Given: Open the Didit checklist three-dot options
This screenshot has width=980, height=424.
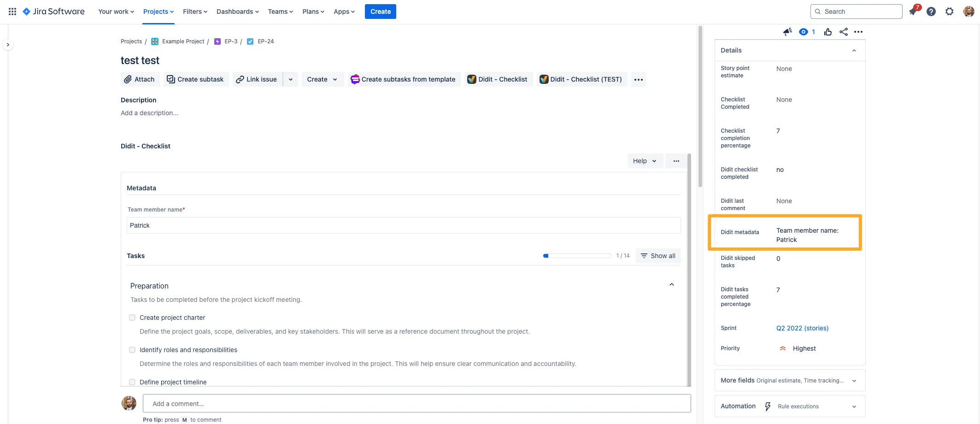Looking at the screenshot, I should [x=676, y=161].
